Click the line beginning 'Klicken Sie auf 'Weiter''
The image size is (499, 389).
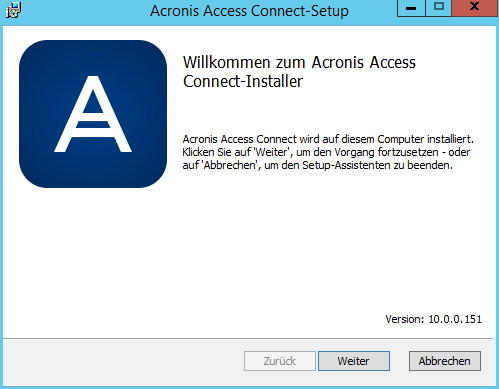326,152
